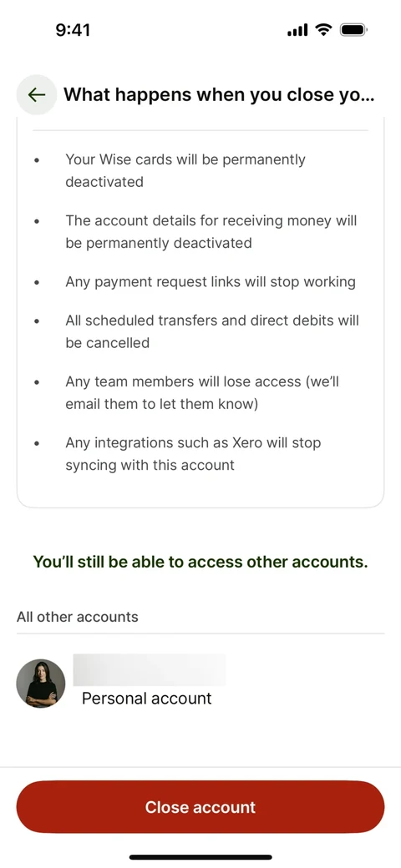The image size is (401, 868).
Task: Tap the account details deactivated bullet
Action: point(211,231)
